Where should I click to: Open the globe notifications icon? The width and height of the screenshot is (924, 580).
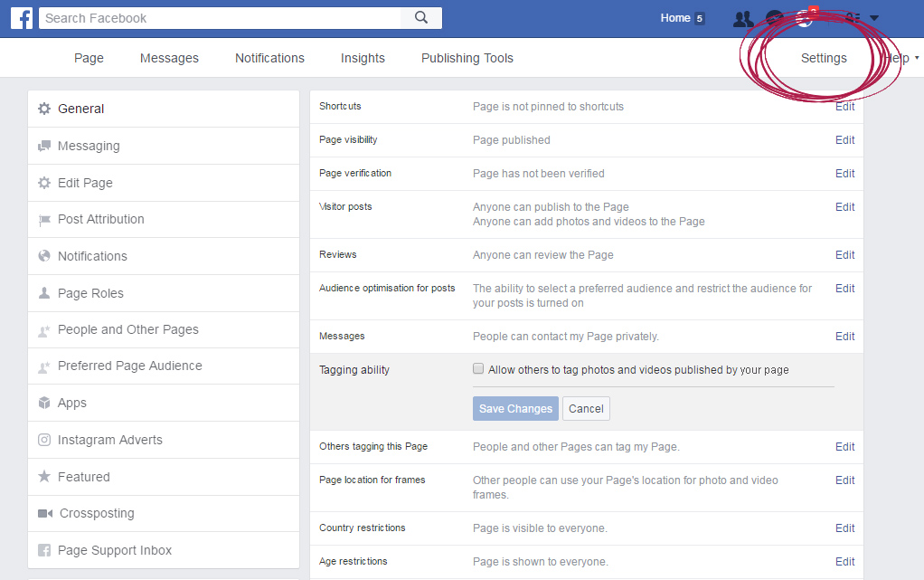click(x=804, y=18)
